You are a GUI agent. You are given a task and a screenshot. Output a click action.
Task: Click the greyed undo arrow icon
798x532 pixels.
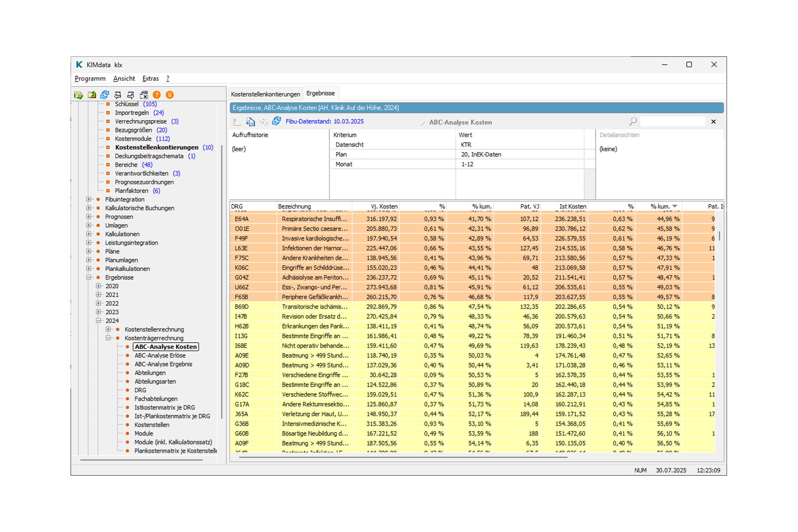tap(264, 121)
